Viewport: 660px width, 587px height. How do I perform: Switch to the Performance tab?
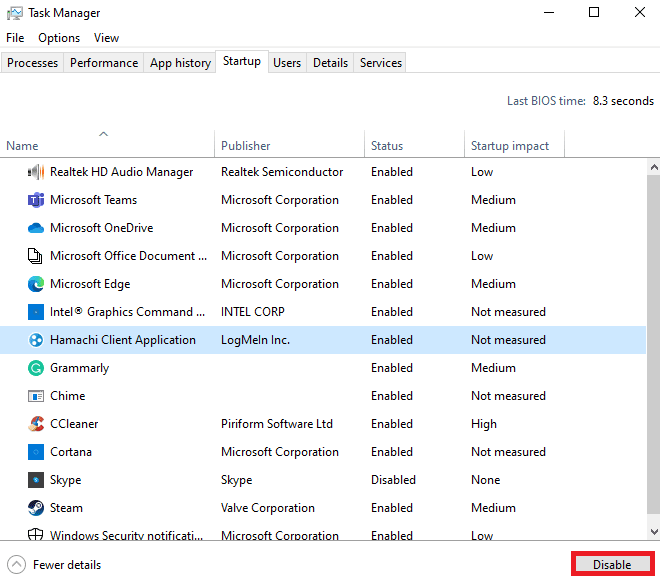click(104, 63)
